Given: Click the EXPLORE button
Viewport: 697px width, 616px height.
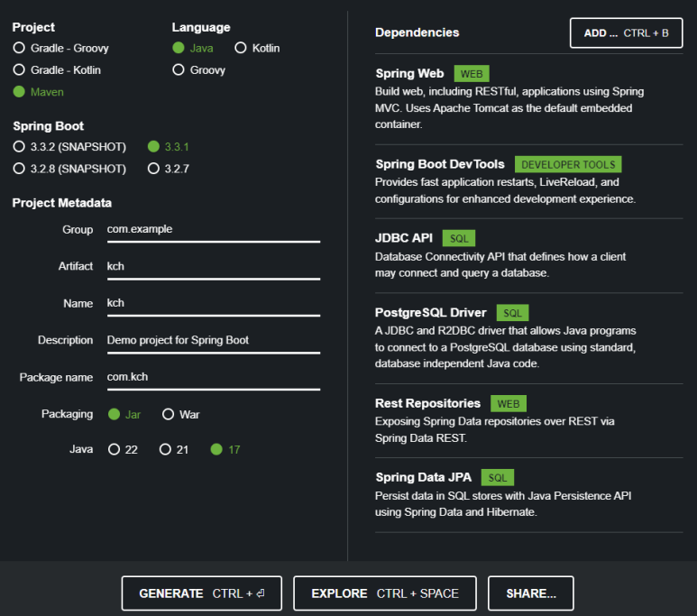Looking at the screenshot, I should coord(385,593).
